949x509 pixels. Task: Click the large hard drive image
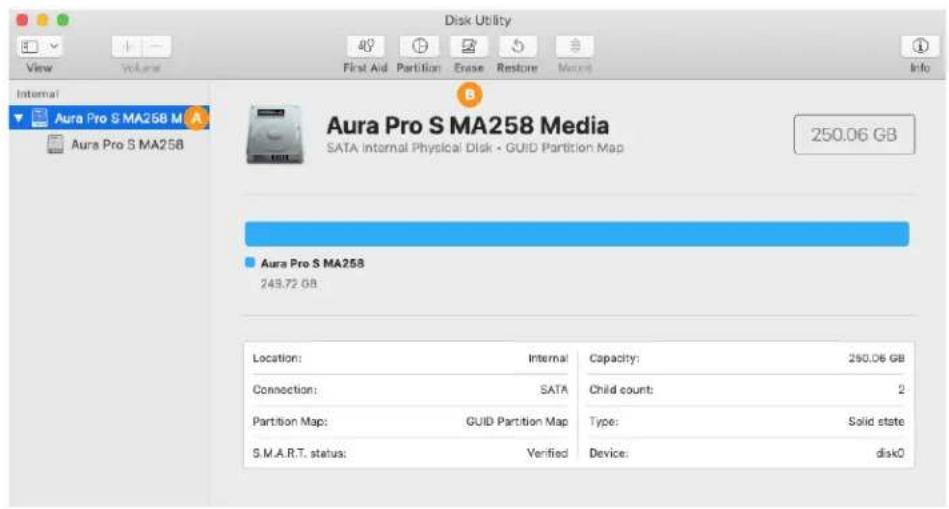(275, 134)
